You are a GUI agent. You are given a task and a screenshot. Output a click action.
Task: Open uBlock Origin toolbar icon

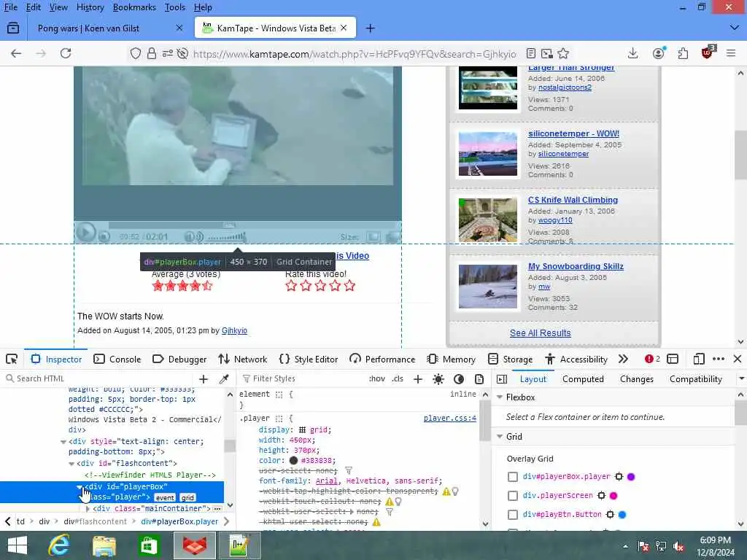(708, 52)
